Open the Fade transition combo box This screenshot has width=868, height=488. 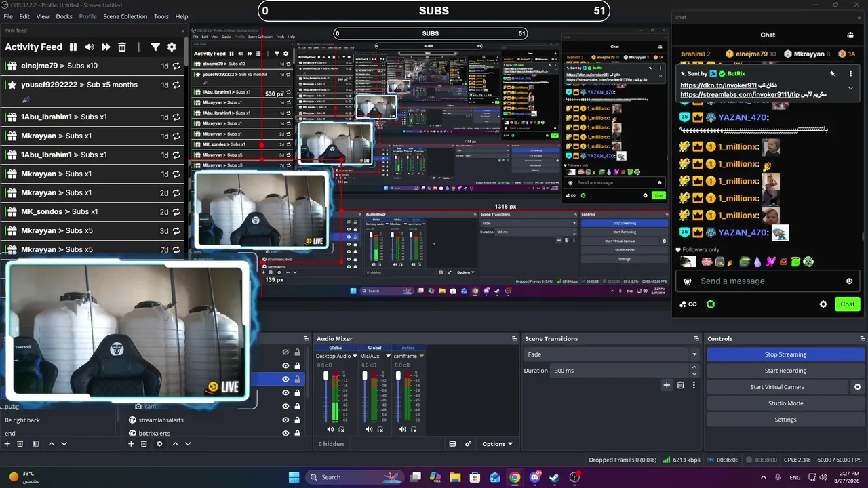pos(612,354)
